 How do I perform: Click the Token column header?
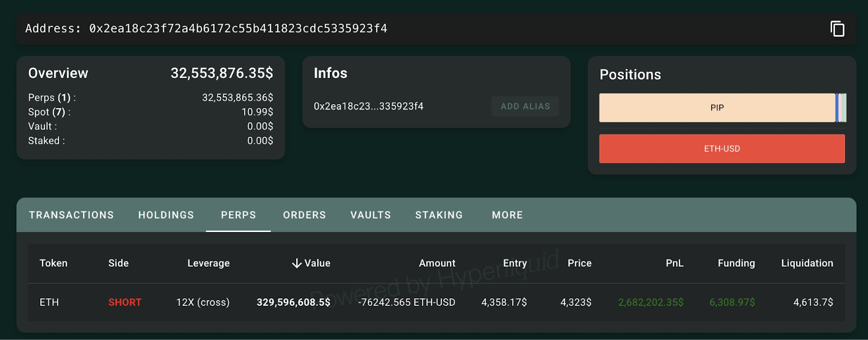click(54, 264)
